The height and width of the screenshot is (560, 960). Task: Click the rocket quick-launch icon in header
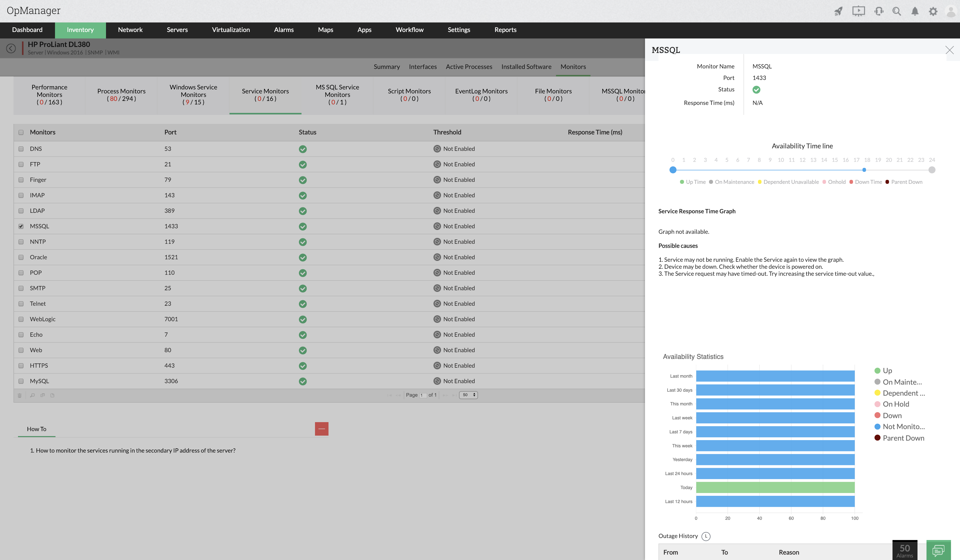[838, 11]
